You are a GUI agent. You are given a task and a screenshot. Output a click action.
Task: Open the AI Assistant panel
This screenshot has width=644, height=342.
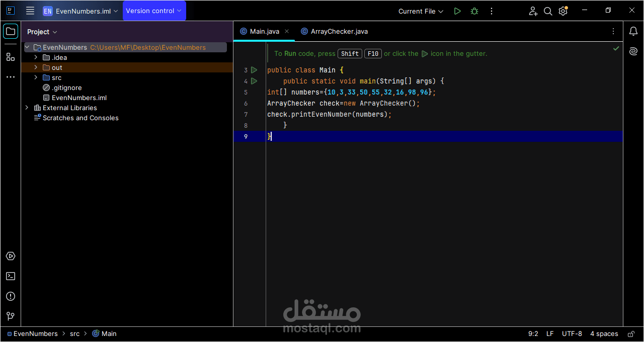click(633, 51)
